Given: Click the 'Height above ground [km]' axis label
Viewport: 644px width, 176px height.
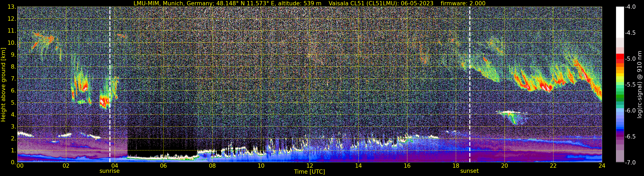Looking at the screenshot, I should [3, 85].
